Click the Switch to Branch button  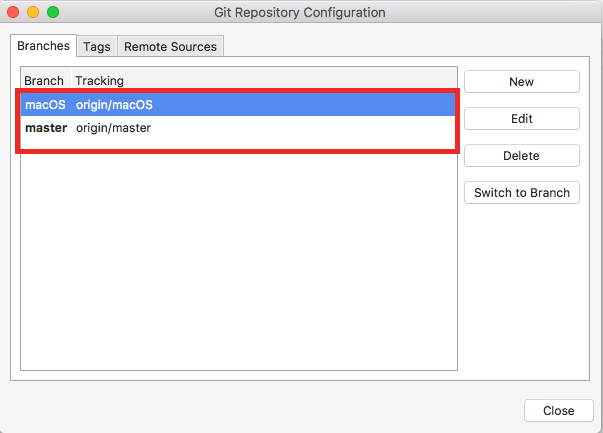click(521, 193)
